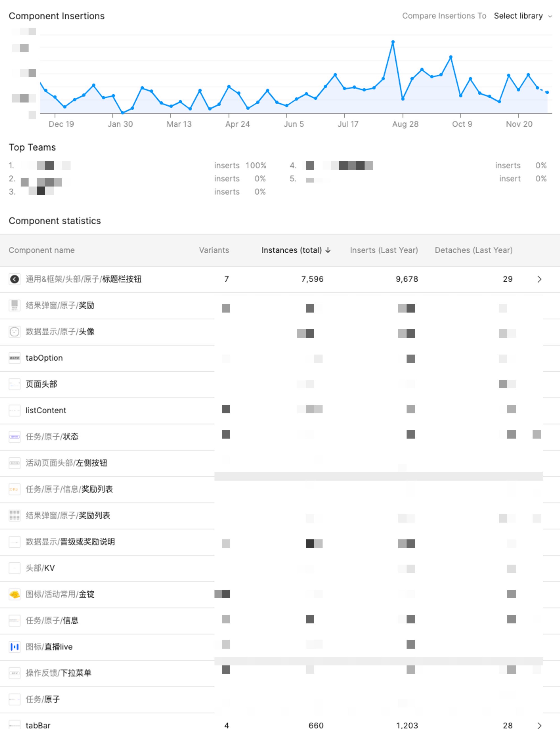Click the 标题栏按钮 component thumbnail icon
This screenshot has height=729, width=560.
point(14,279)
